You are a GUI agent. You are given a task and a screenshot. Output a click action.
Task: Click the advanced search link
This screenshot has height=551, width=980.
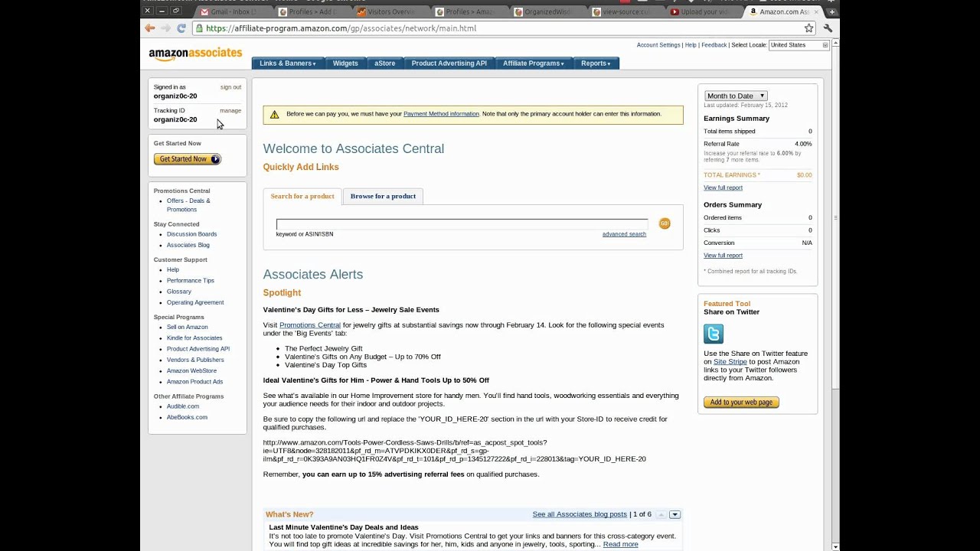tap(624, 234)
